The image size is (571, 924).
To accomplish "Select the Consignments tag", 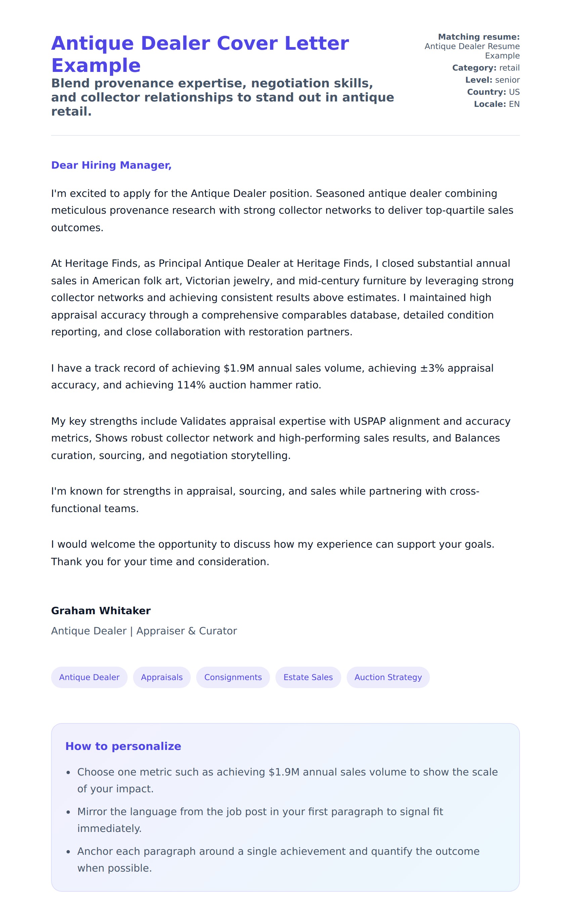I will click(x=233, y=677).
